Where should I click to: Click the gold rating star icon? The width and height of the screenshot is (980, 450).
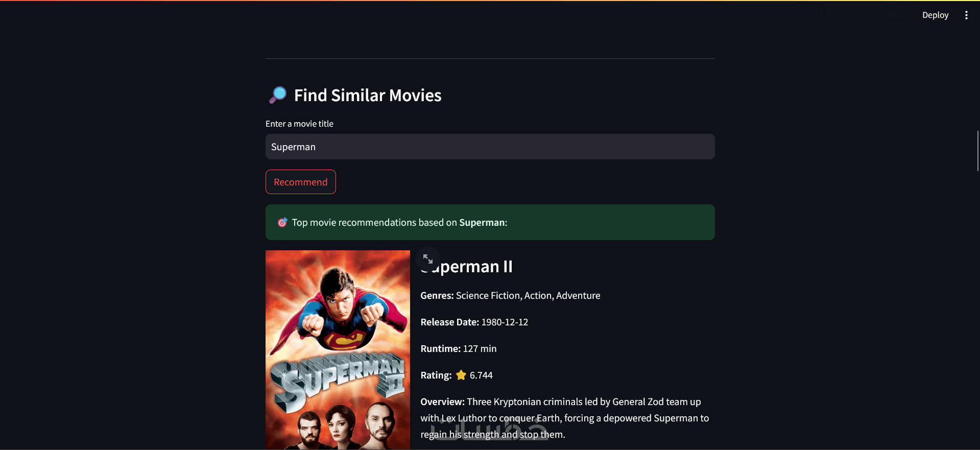pyautogui.click(x=461, y=375)
